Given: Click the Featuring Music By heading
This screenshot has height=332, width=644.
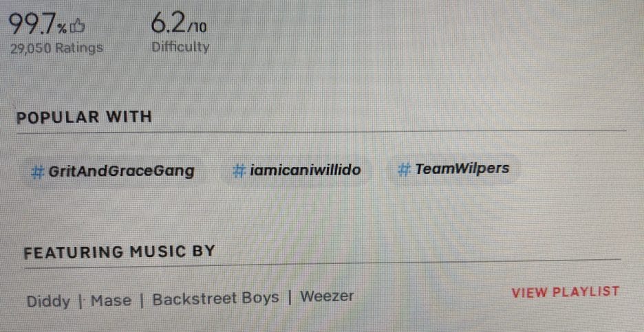Looking at the screenshot, I should (119, 251).
